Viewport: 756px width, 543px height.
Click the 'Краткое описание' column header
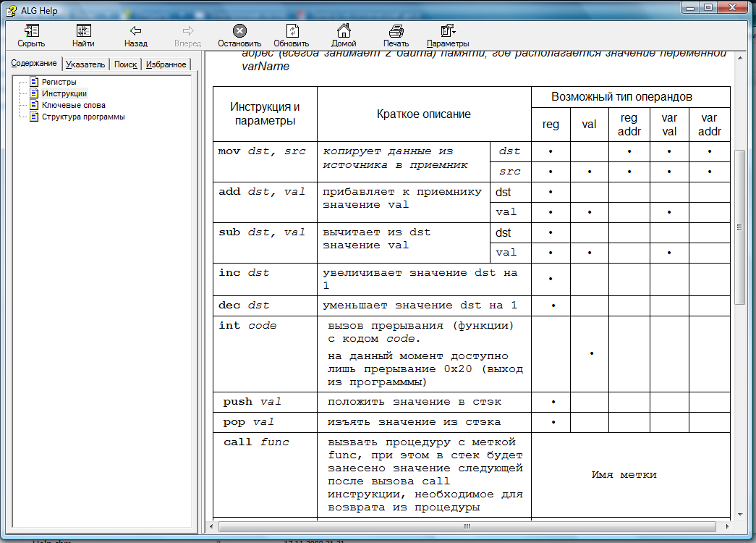click(424, 114)
